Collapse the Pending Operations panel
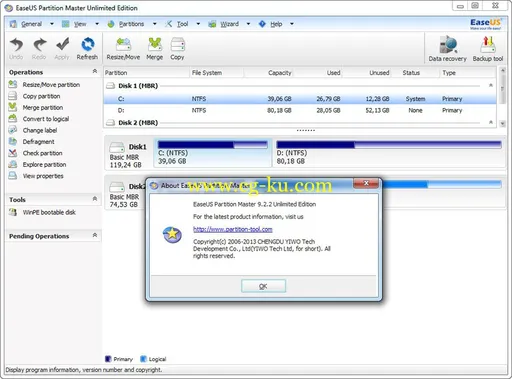Image resolution: width=512 pixels, height=379 pixels. pos(95,235)
